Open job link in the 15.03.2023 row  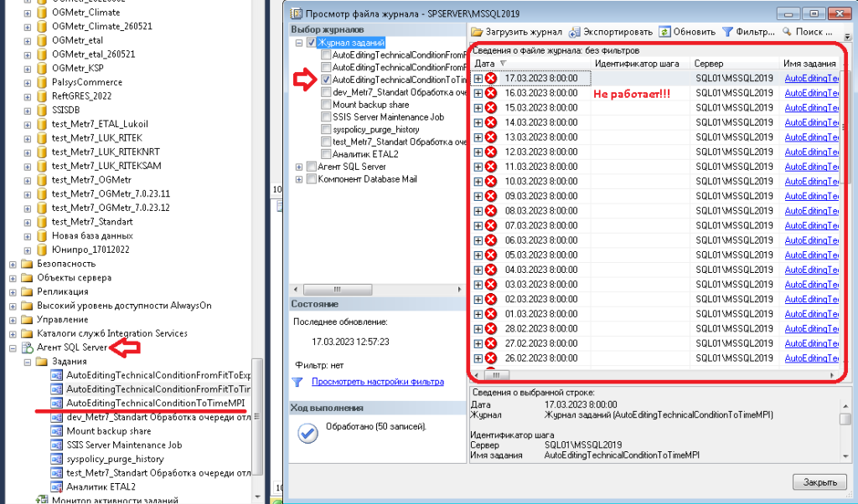pos(811,108)
